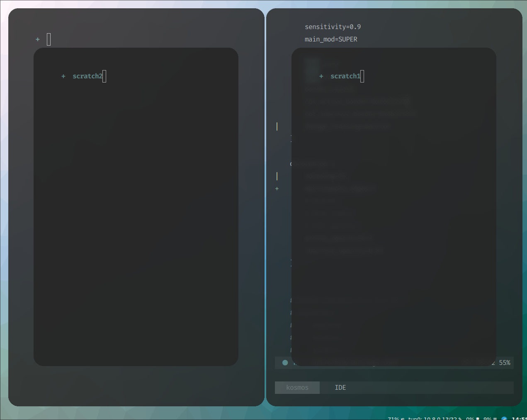Click the battery icon next to 0%
This screenshot has height=420, width=527.
[x=478, y=419]
